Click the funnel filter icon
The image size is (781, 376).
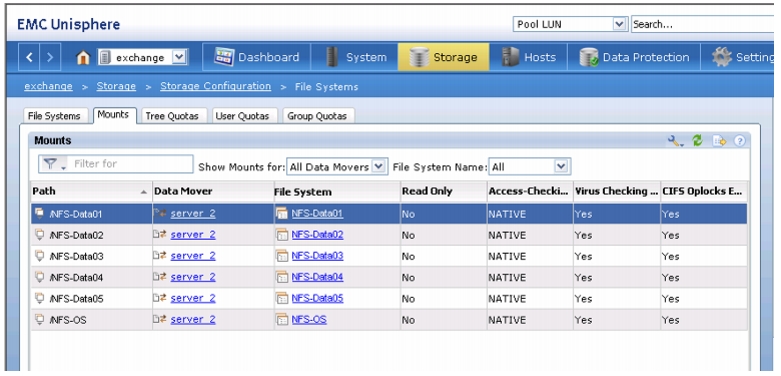[50, 164]
